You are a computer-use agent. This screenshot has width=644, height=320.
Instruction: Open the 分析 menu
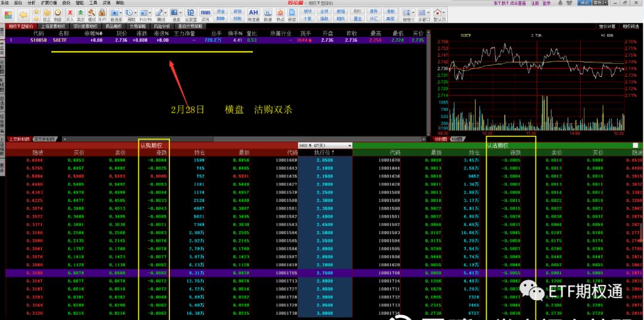31,3
